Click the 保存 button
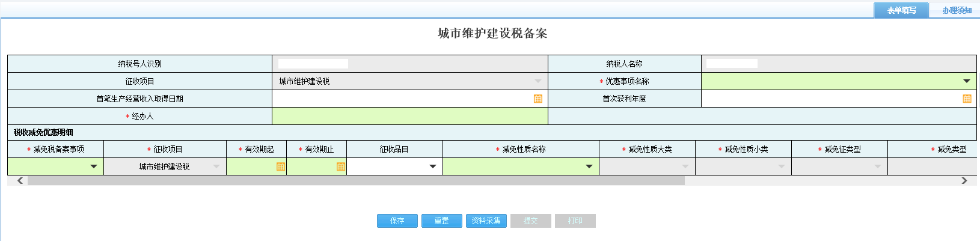 [x=397, y=221]
